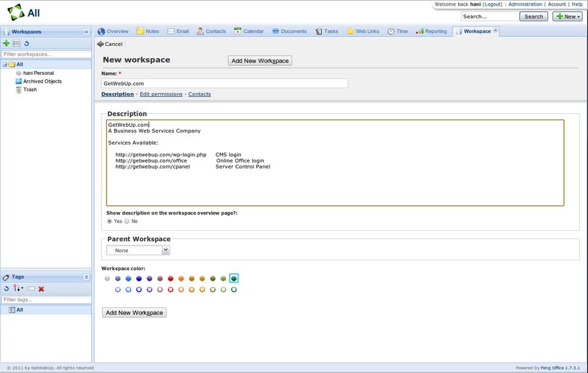Open the Tags sort order dropdown
The height and width of the screenshot is (373, 588).
click(18, 288)
